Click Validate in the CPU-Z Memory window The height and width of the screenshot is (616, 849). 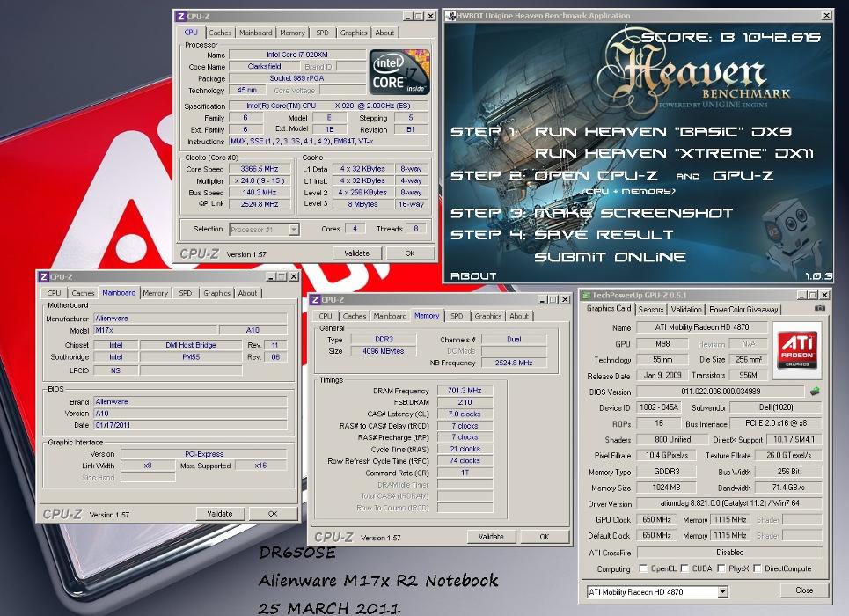coord(491,536)
